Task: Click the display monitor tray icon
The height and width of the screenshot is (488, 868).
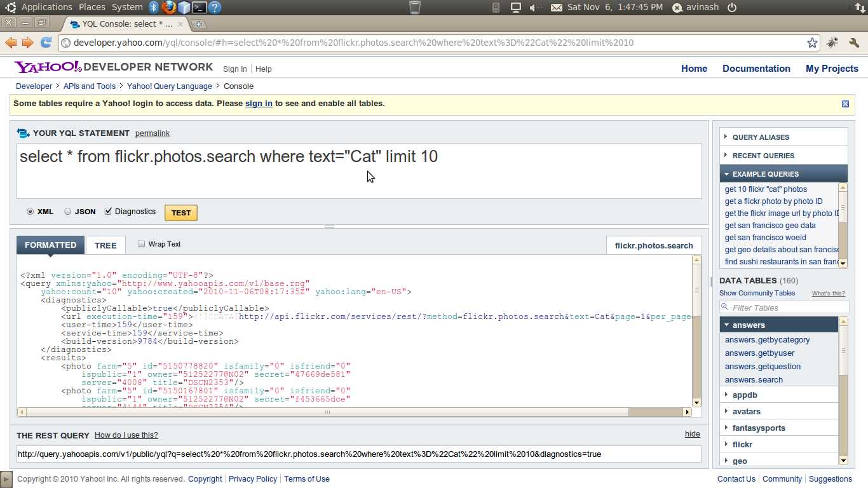Action: click(516, 8)
